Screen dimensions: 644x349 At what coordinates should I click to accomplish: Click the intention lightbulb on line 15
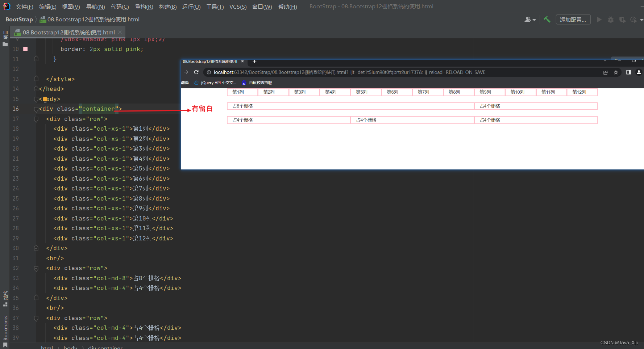(45, 99)
